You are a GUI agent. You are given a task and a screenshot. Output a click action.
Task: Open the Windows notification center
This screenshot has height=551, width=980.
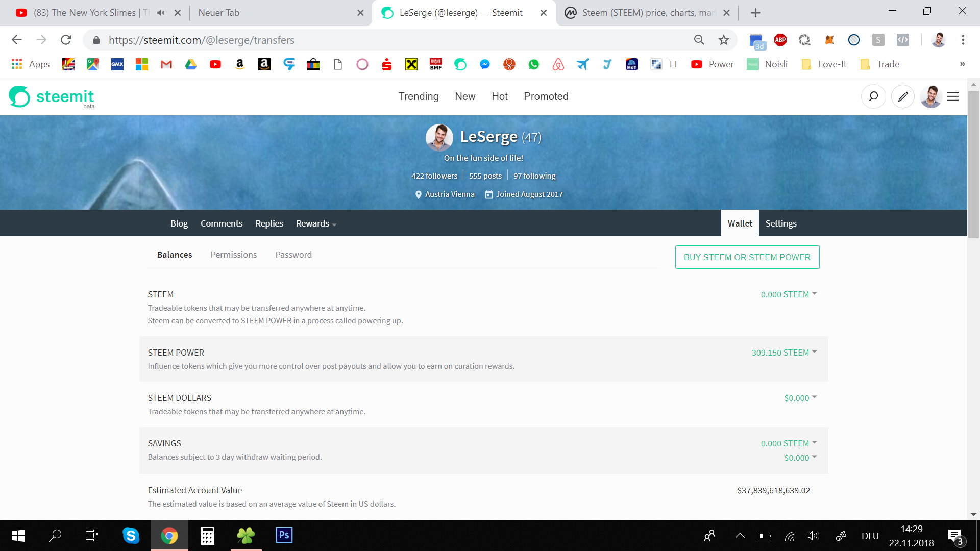955,535
